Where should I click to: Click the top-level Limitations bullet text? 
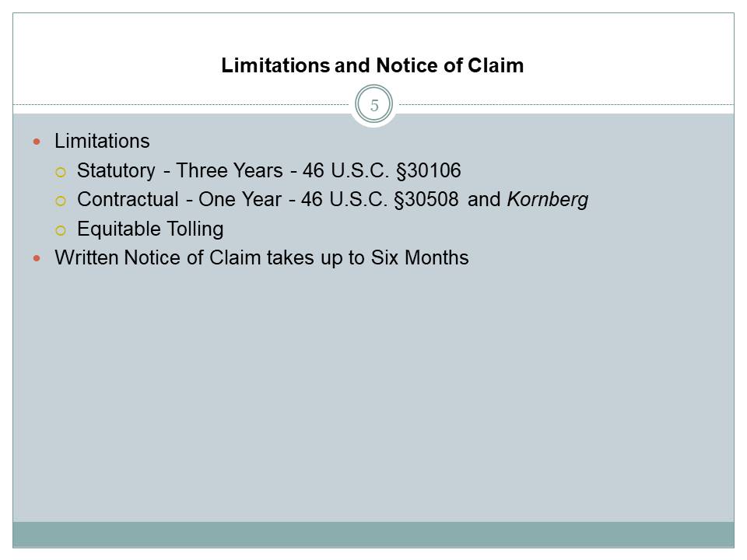[x=102, y=142]
